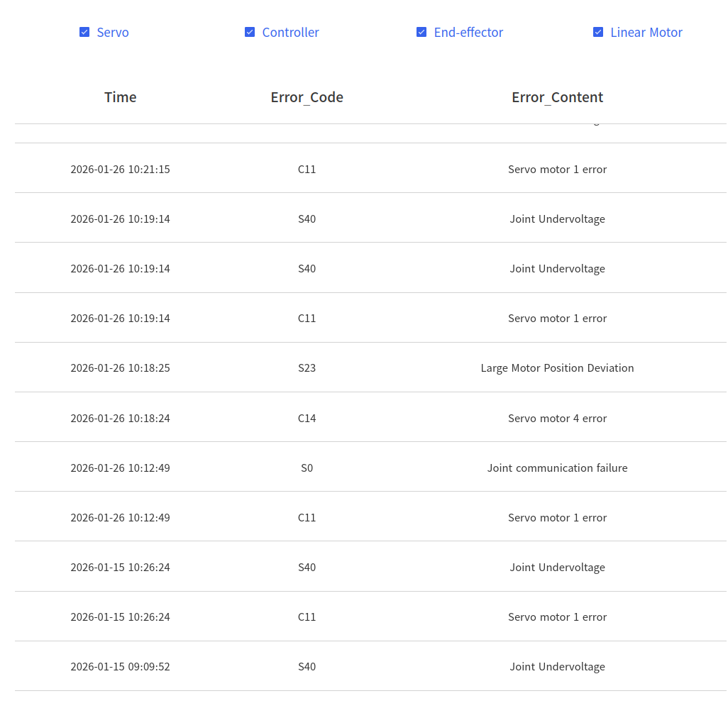
Task: Click the Error_Code column header
Action: tap(307, 97)
